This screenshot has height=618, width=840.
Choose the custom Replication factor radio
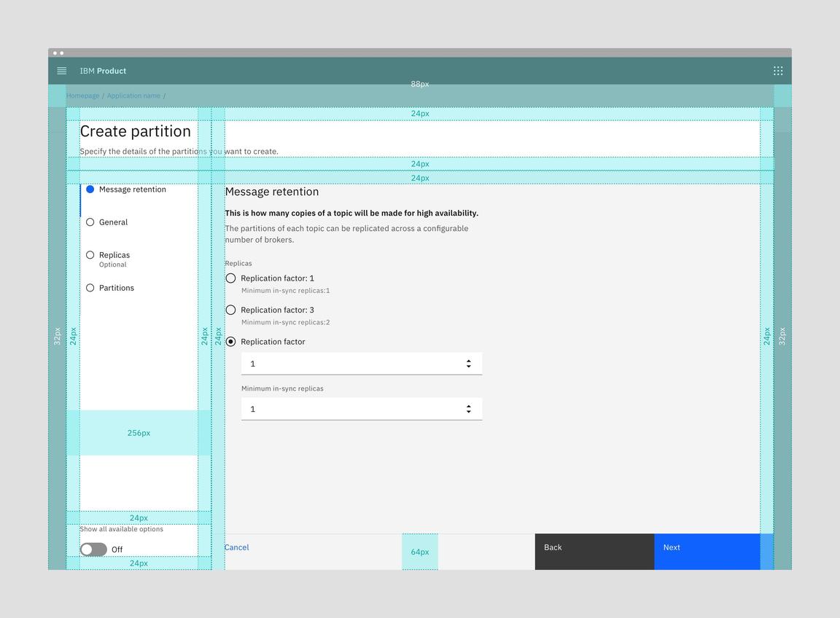click(231, 342)
